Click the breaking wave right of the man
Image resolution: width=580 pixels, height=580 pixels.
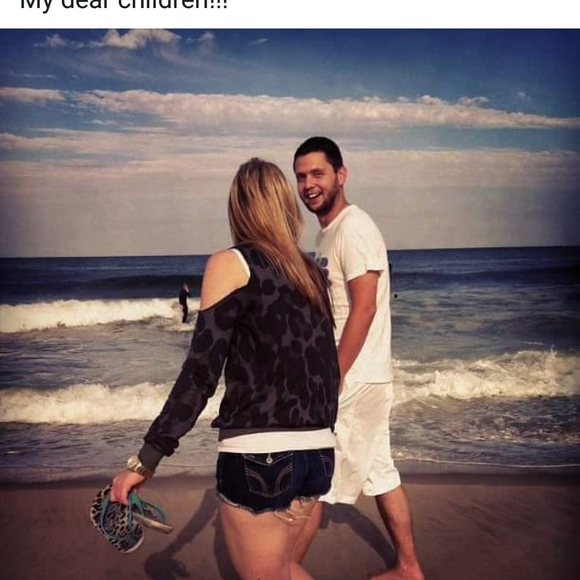(485, 375)
